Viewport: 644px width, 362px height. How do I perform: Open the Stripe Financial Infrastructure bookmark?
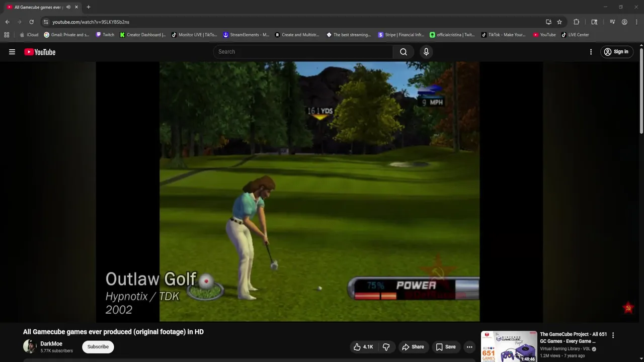(401, 35)
